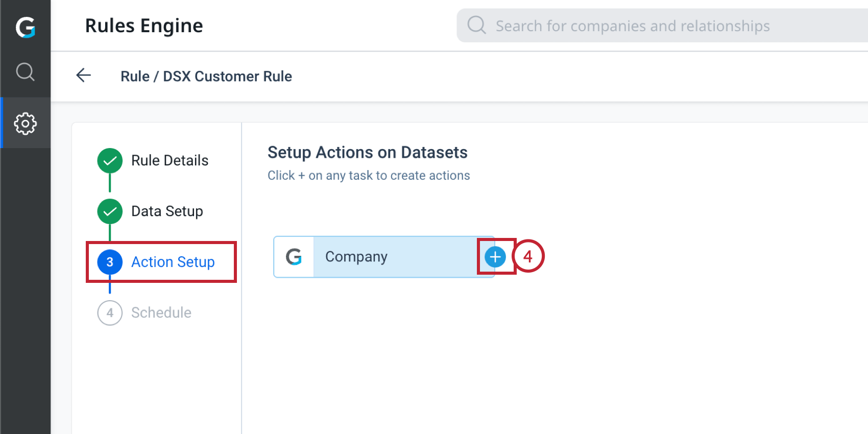The height and width of the screenshot is (434, 868).
Task: Click the Rules Engine page title
Action: click(x=144, y=26)
